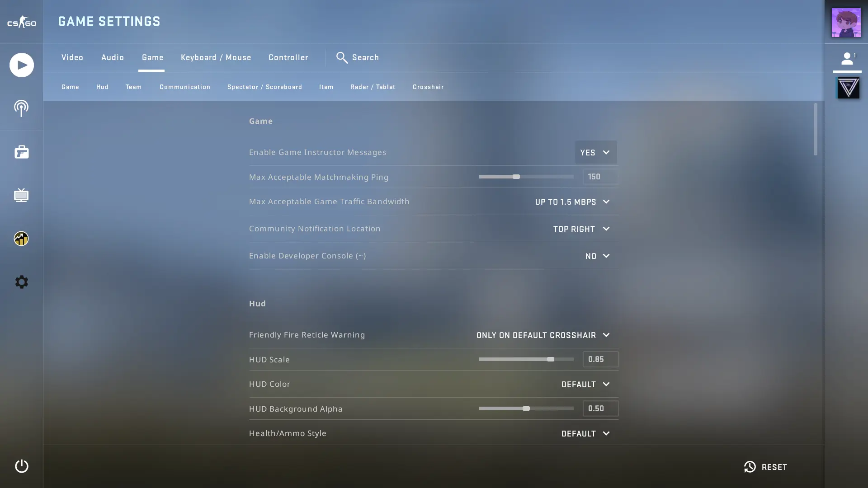
Task: Click the CS:GO logo home icon
Action: pyautogui.click(x=21, y=22)
